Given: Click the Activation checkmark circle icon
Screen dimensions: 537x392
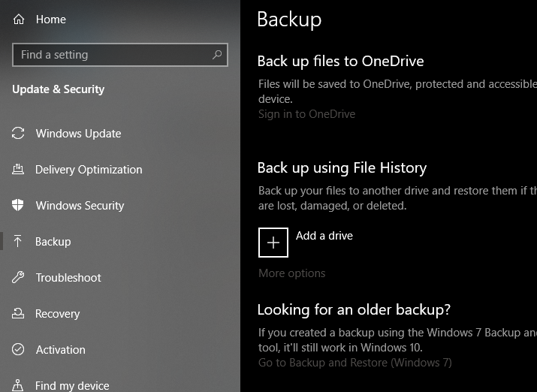Looking at the screenshot, I should pos(18,349).
